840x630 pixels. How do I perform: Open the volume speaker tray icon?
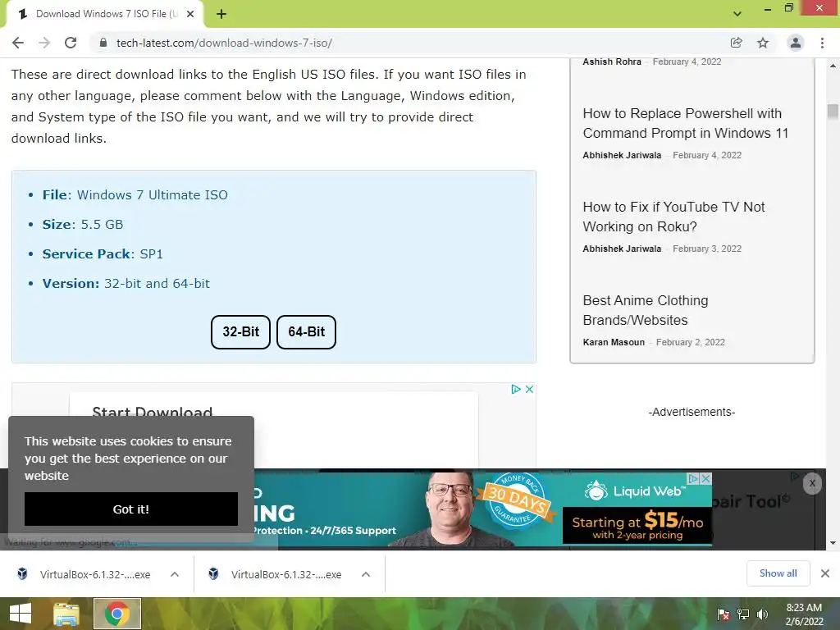762,614
